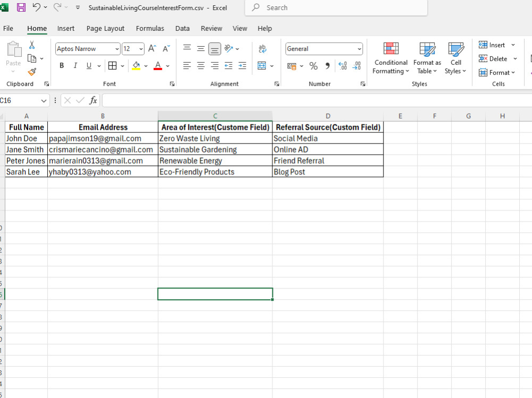Expand the Name Box dropdown arrow
This screenshot has width=532, height=398.
44,100
